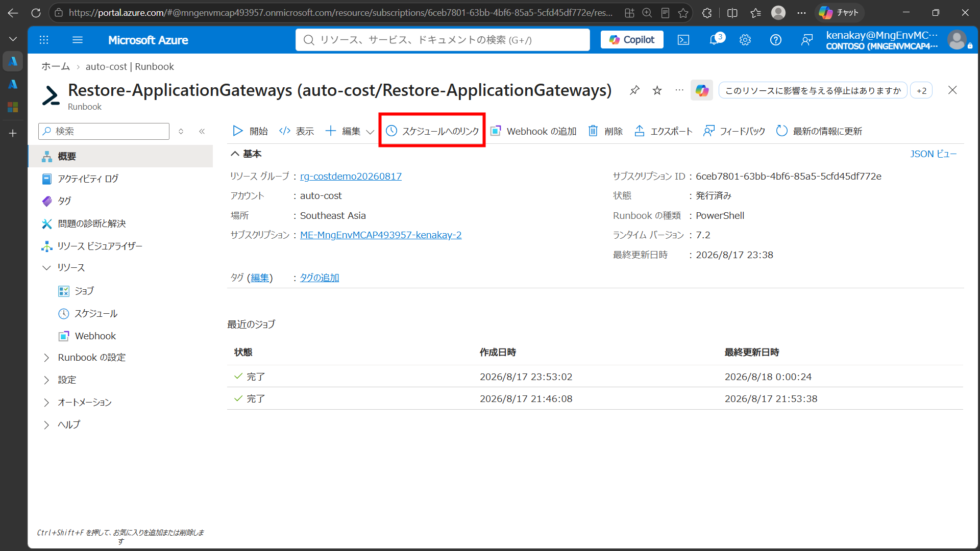The image size is (980, 551).
Task: Collapse the sidebar with the double chevron
Action: 202,131
